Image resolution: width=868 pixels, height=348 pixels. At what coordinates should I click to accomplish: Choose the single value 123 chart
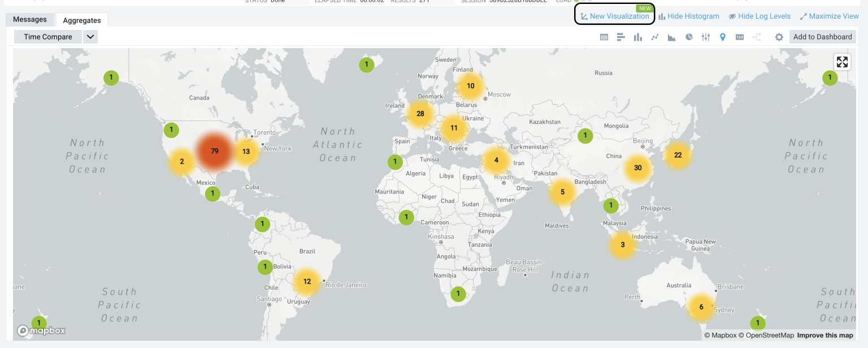click(740, 37)
